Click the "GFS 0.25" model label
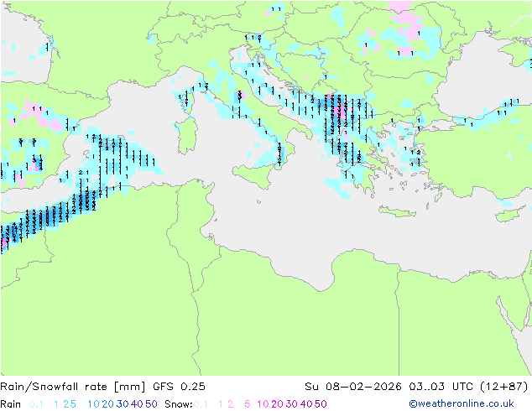This screenshot has width=532, height=411. (x=179, y=387)
